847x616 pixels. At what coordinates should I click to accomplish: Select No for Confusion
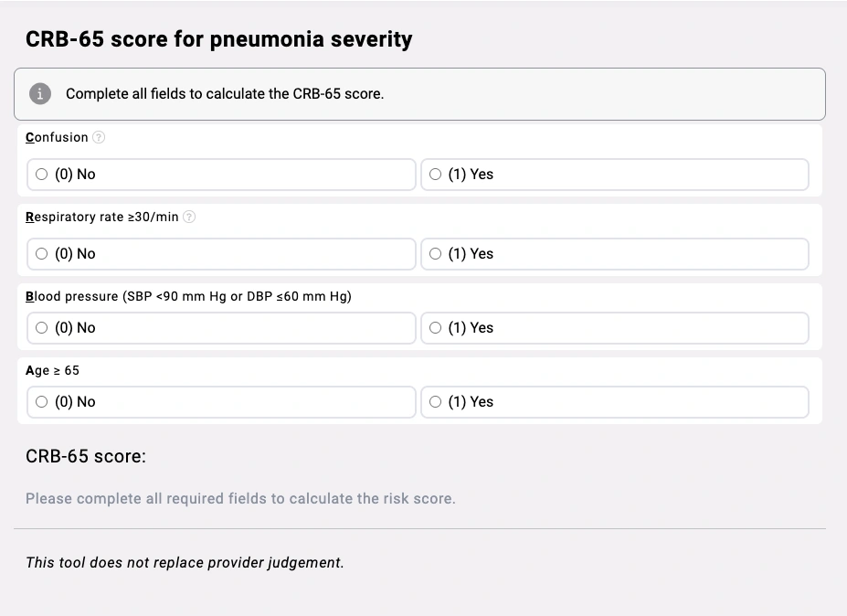[x=42, y=175]
